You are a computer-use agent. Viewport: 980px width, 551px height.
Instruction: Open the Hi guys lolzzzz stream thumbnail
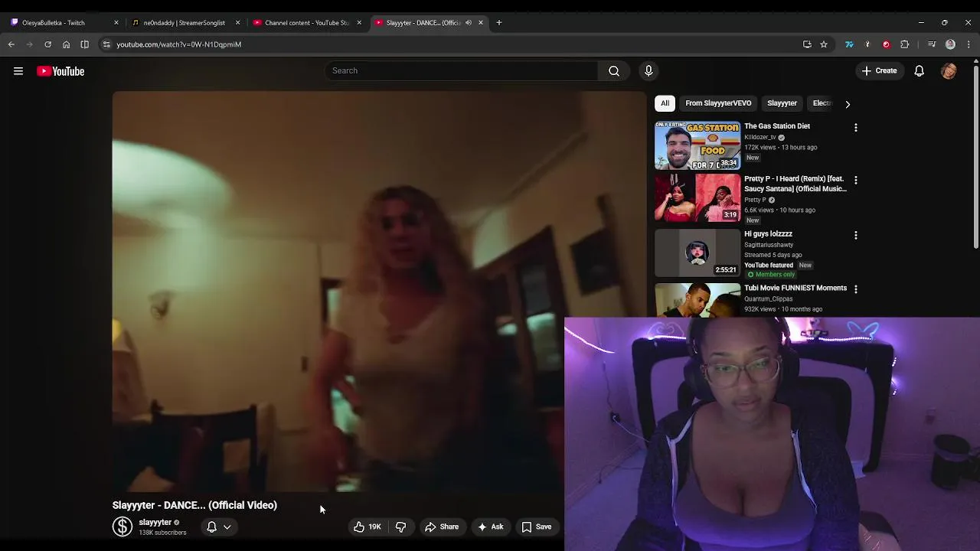[697, 253]
